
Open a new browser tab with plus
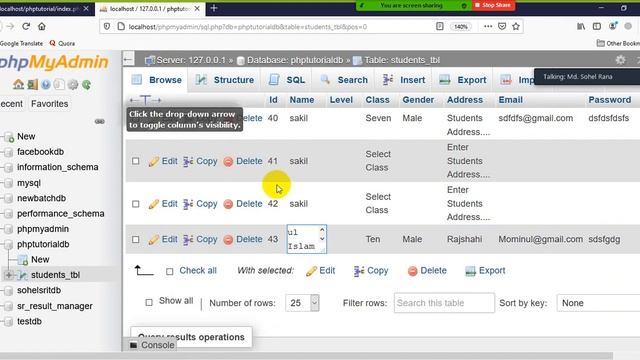pyautogui.click(x=214, y=8)
